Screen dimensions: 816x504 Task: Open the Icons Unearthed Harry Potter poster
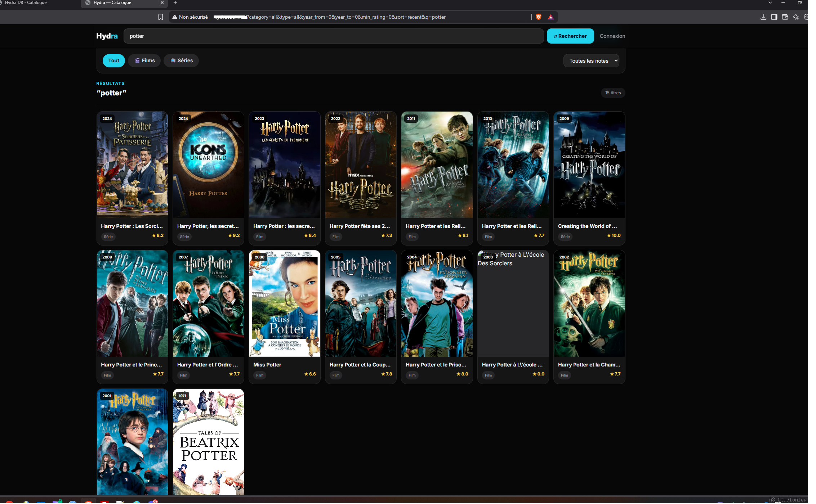click(x=208, y=165)
